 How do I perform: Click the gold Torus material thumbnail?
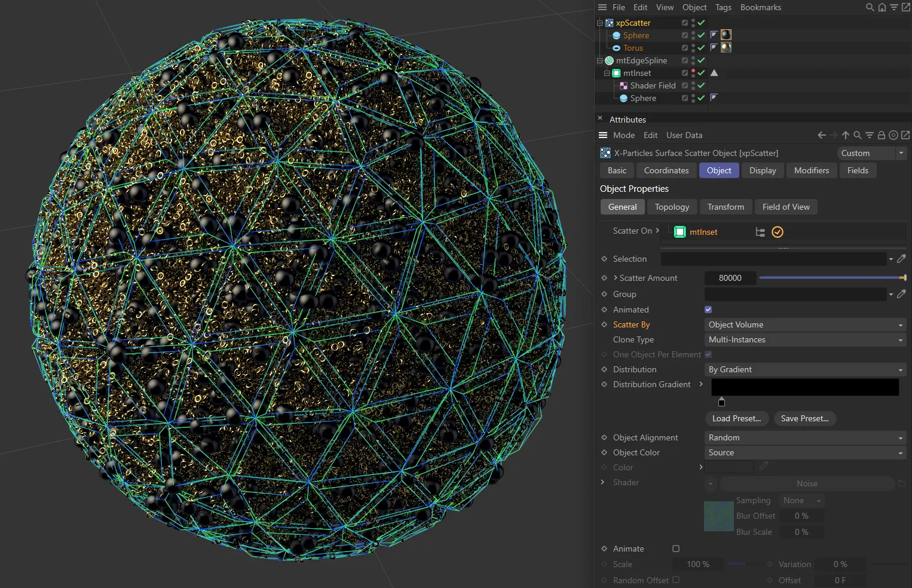pos(726,47)
